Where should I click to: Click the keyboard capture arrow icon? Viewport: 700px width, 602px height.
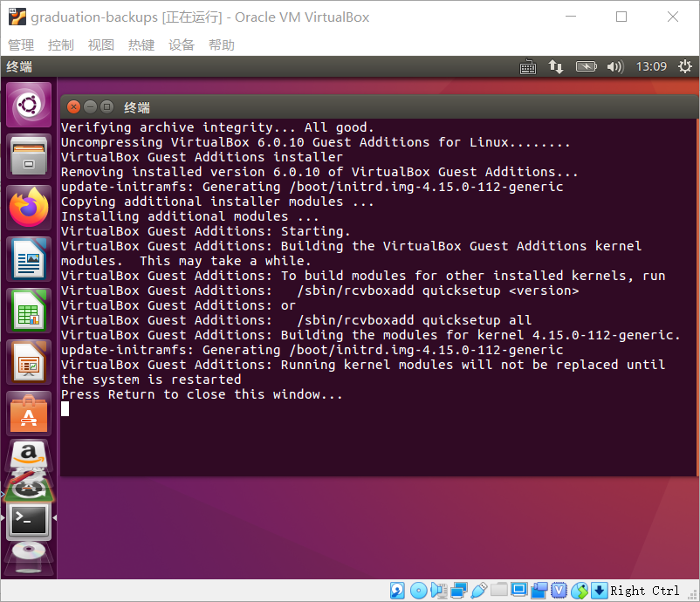click(x=599, y=591)
